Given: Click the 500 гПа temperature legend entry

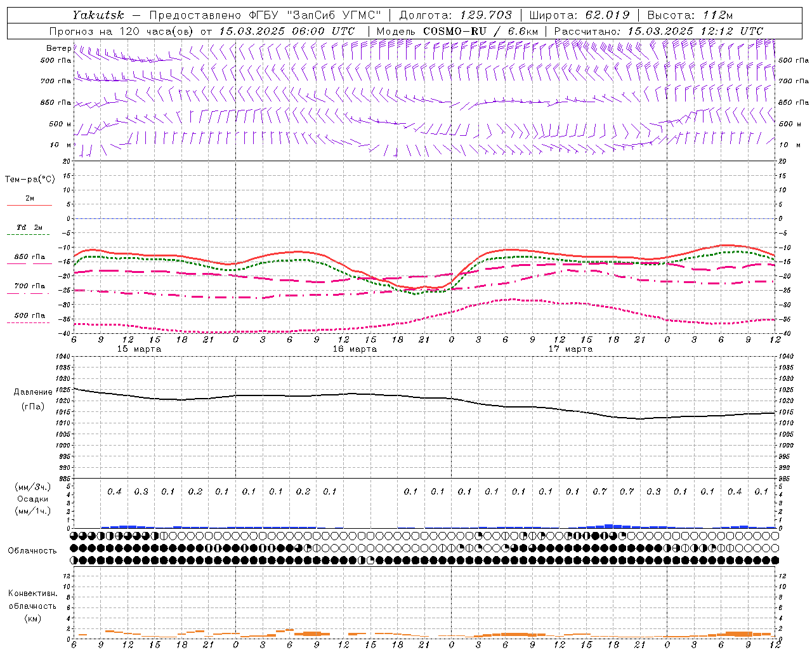Looking at the screenshot, I should pyautogui.click(x=29, y=315).
